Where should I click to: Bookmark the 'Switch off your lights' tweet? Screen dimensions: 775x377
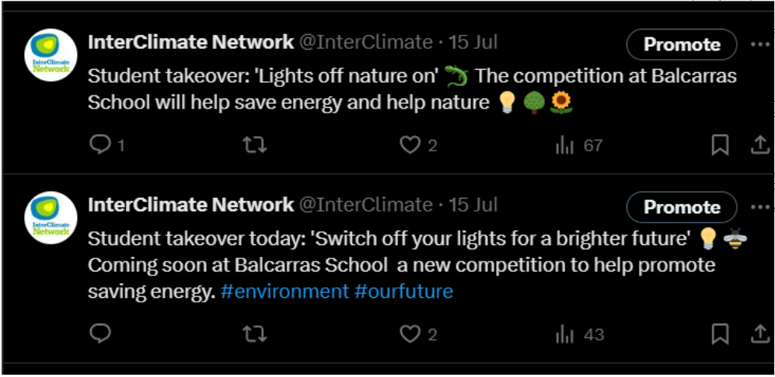720,335
